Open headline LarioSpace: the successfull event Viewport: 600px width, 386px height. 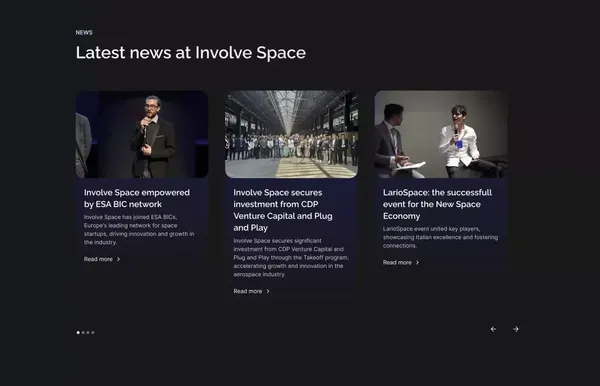click(437, 204)
